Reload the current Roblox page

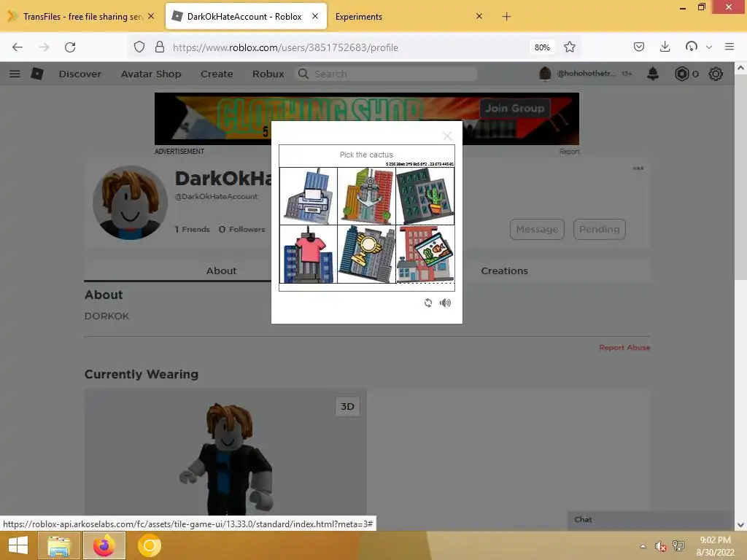pos(70,47)
